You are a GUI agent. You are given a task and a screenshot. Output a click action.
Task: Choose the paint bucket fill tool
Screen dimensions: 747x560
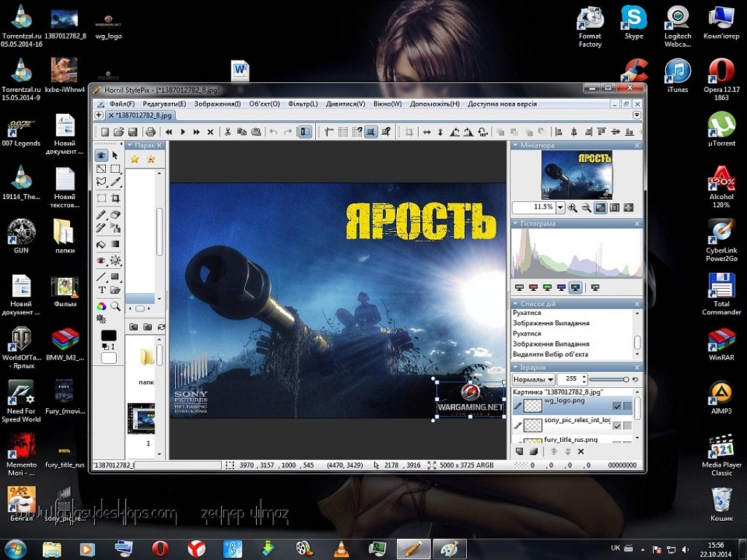101,244
